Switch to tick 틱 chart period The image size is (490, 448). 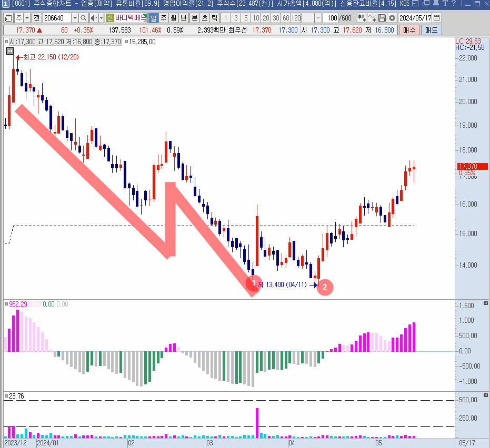coord(214,18)
